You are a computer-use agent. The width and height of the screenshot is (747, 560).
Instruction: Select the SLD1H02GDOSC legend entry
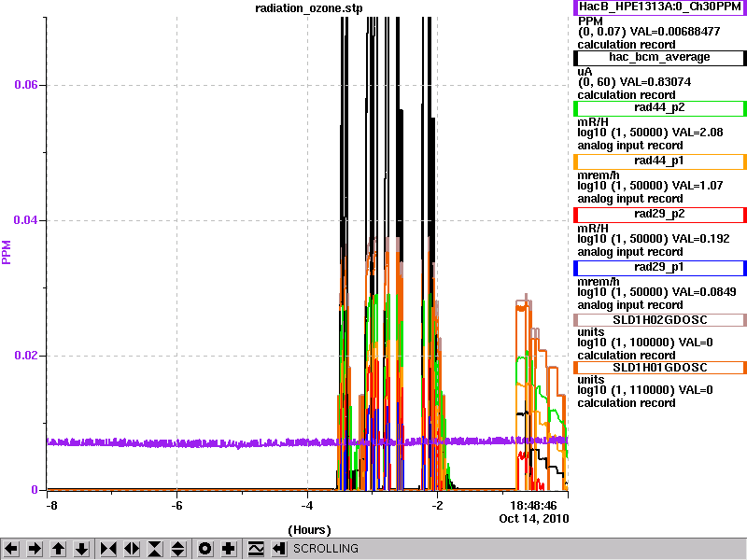coord(660,320)
